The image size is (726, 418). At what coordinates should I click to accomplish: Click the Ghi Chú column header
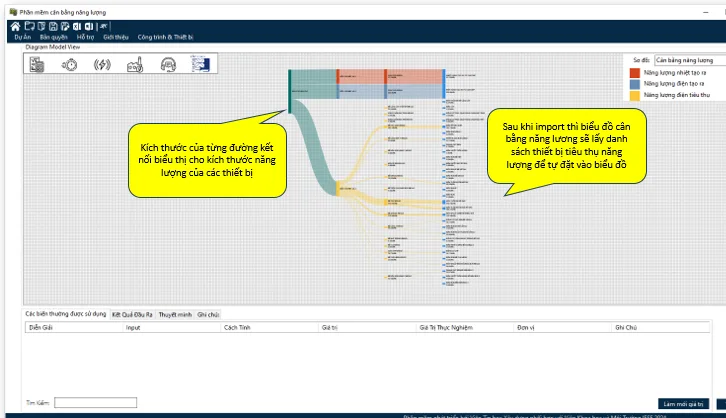[x=660, y=327]
